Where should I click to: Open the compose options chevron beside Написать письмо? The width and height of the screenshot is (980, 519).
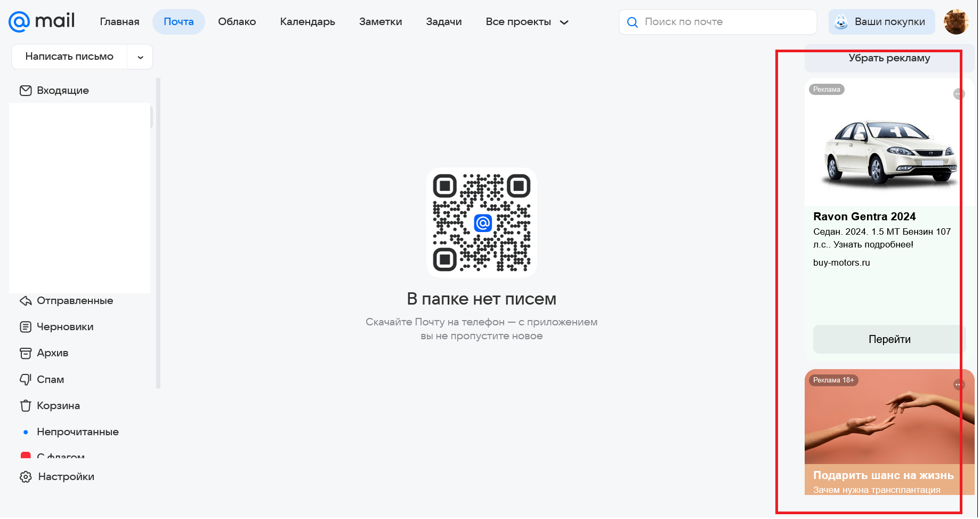click(140, 57)
